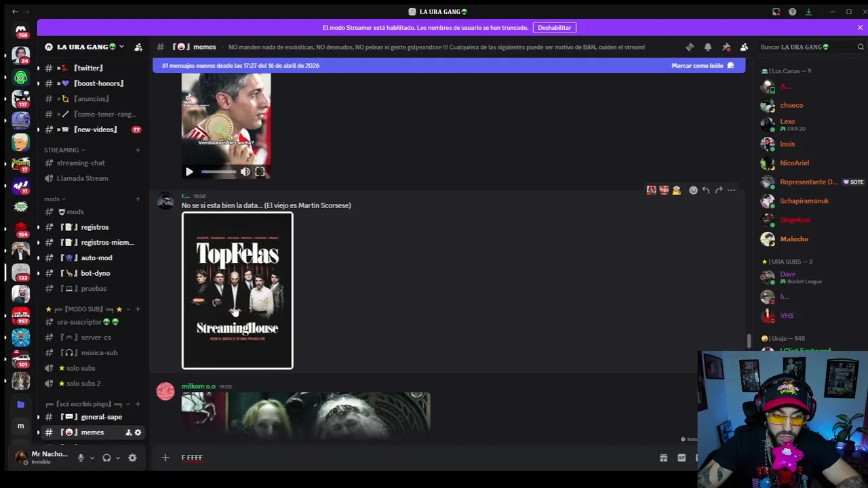868x488 pixels.
Task: Open the help question-mark icon
Action: tap(792, 12)
